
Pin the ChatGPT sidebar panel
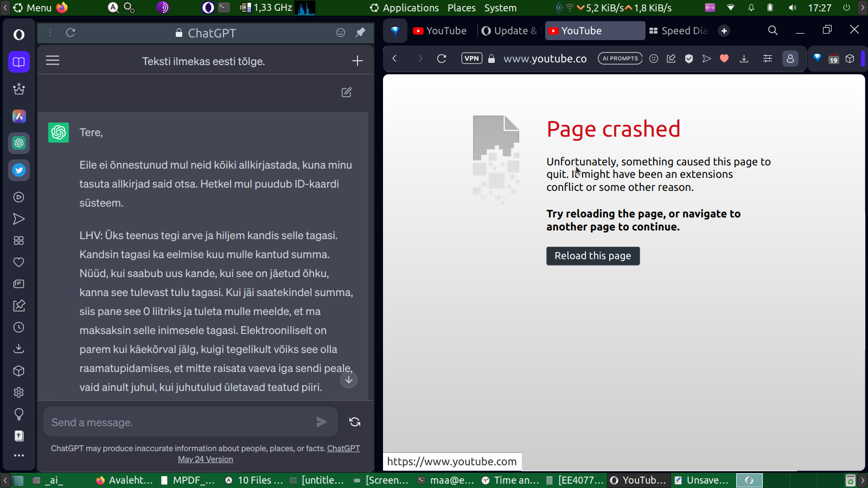(x=360, y=33)
